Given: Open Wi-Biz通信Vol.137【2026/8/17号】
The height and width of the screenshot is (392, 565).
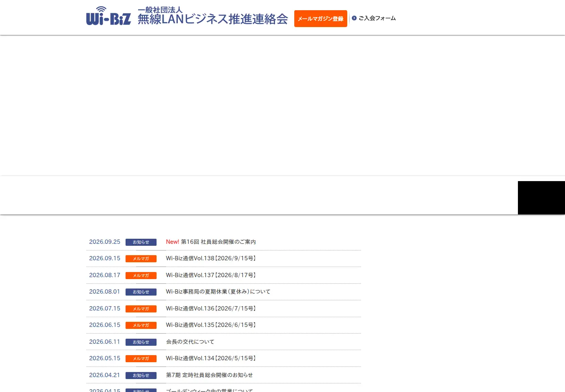Looking at the screenshot, I should click(211, 275).
